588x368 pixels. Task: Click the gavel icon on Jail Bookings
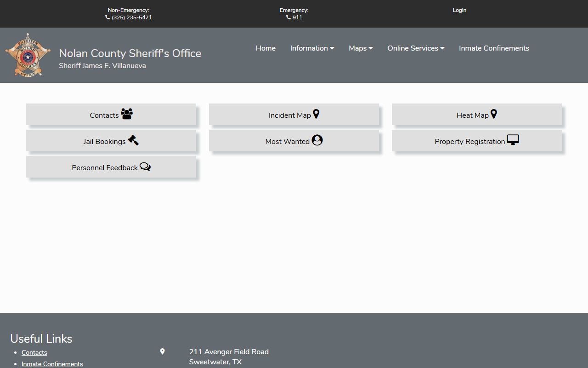pos(133,140)
